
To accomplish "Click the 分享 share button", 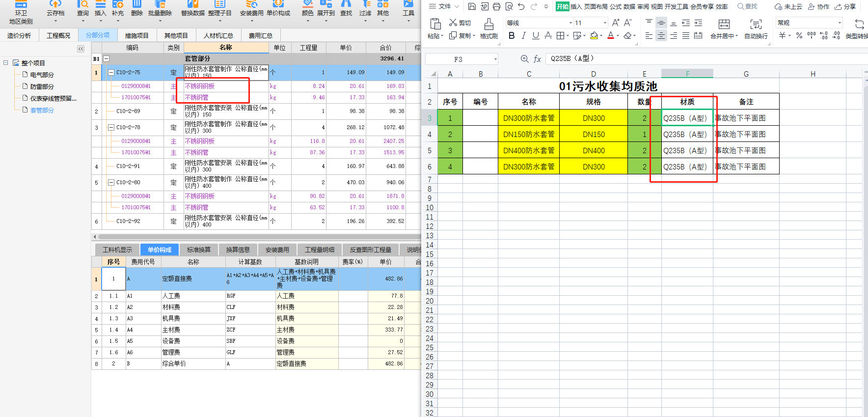I will click(x=845, y=6).
